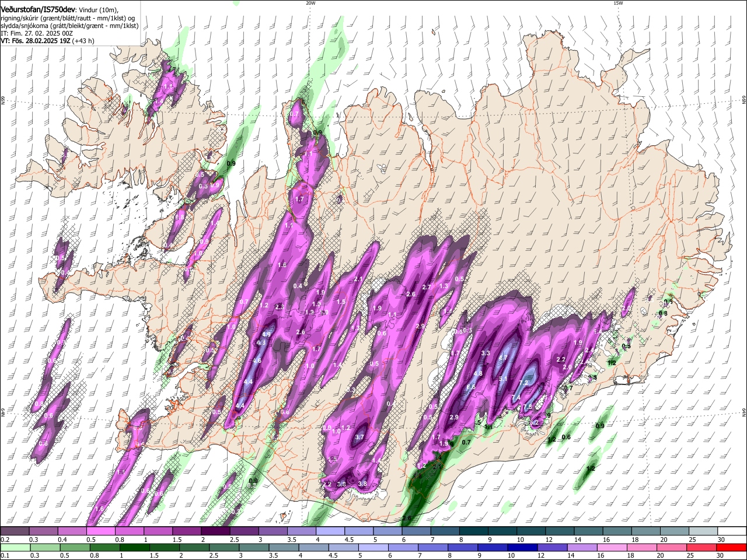
Task: Click the Veðurstofan/IS750dev title text
Action: click(x=38, y=10)
